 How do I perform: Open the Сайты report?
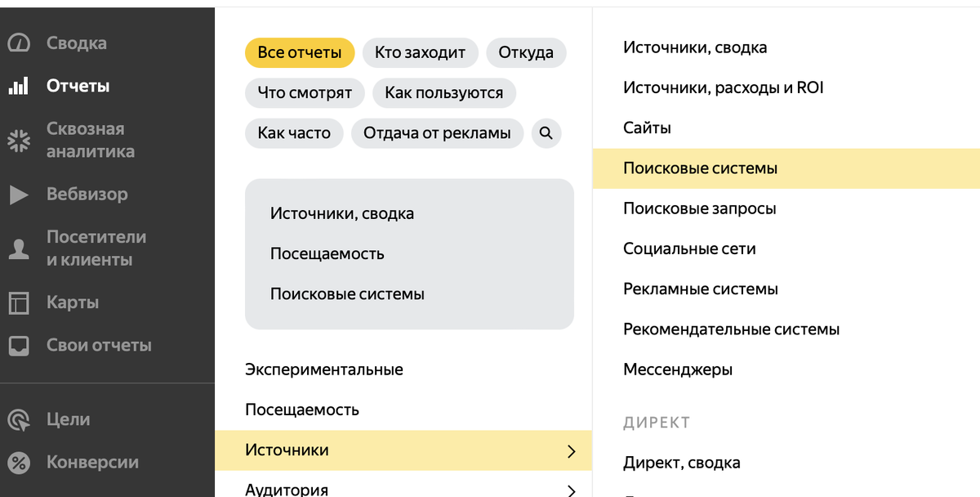click(x=647, y=128)
